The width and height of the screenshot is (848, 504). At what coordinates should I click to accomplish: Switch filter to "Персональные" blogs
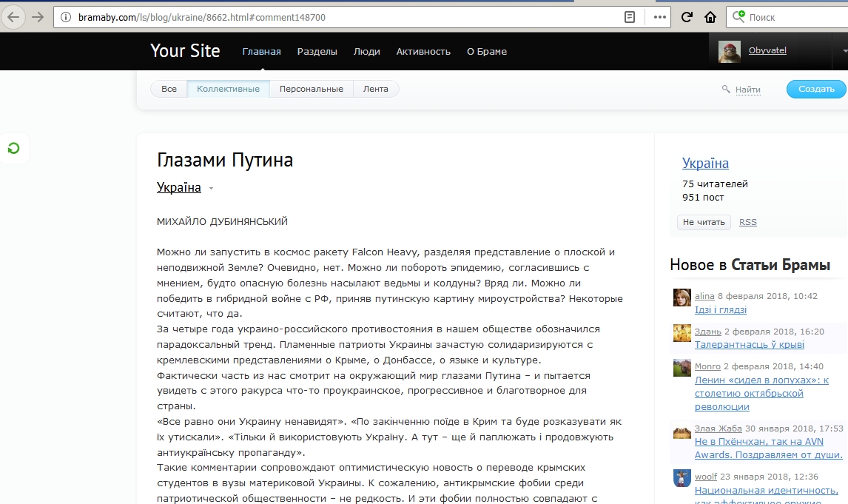click(311, 89)
